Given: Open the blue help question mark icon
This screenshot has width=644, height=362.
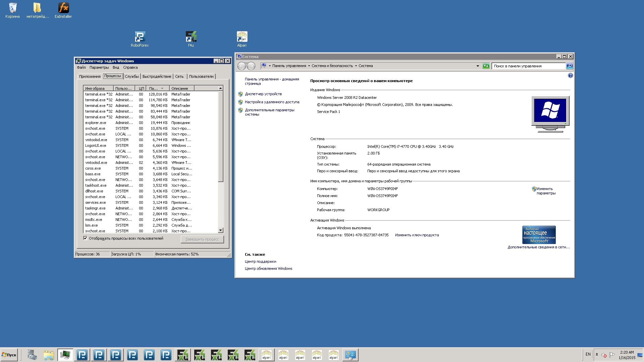Looking at the screenshot, I should [570, 75].
